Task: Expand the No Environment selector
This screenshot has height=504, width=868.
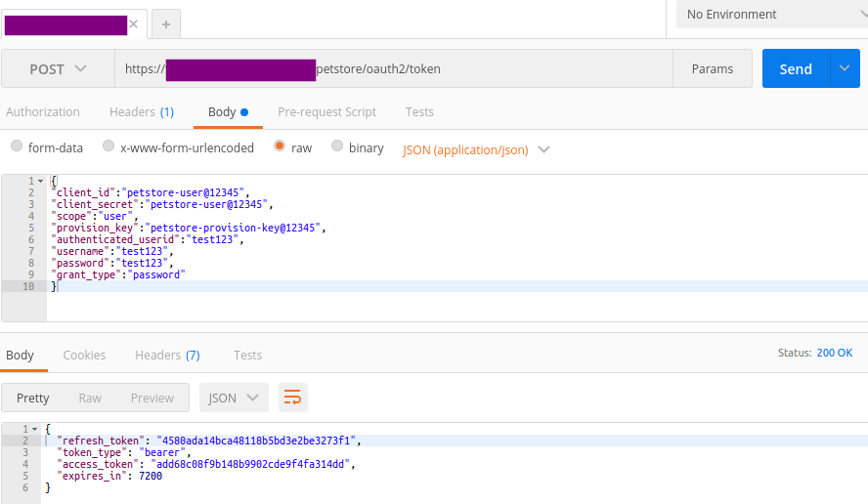Action: point(770,15)
